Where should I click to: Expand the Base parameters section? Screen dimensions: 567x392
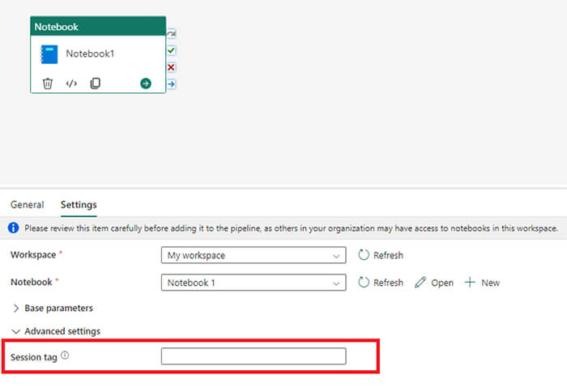[x=53, y=308]
